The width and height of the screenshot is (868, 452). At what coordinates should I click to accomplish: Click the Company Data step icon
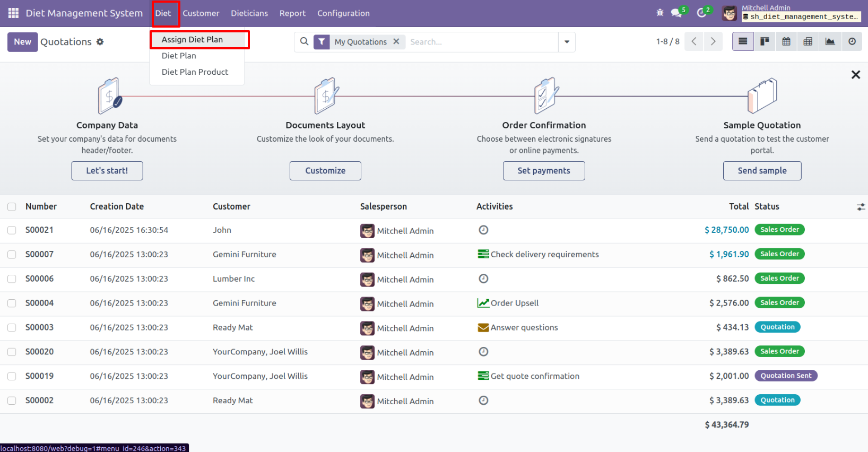click(x=110, y=96)
